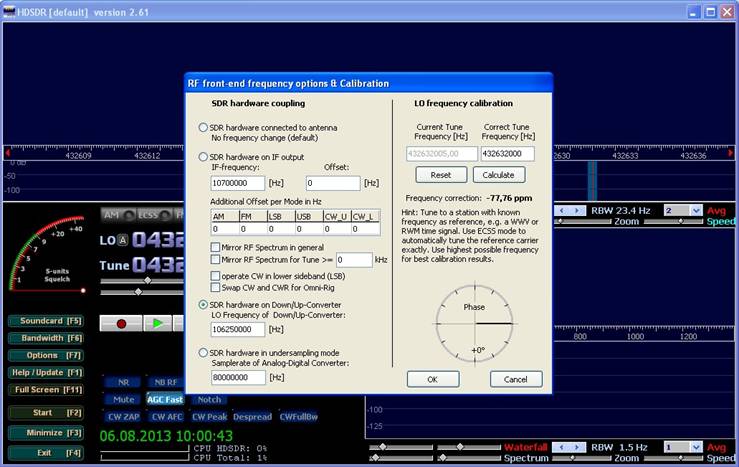739x467 pixels.
Task: Click the HDSDR title bar icon
Action: [x=8, y=11]
